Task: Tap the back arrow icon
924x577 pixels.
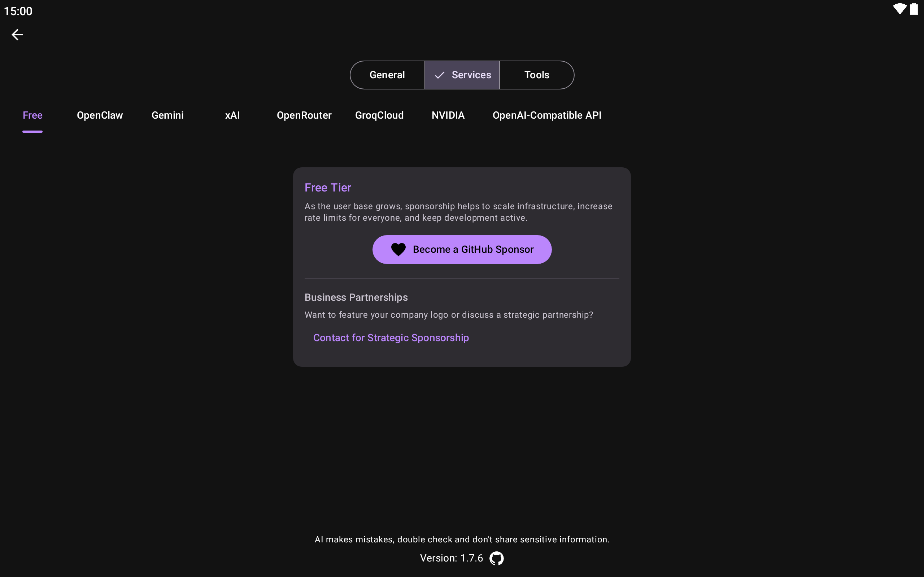Action: pos(17,35)
